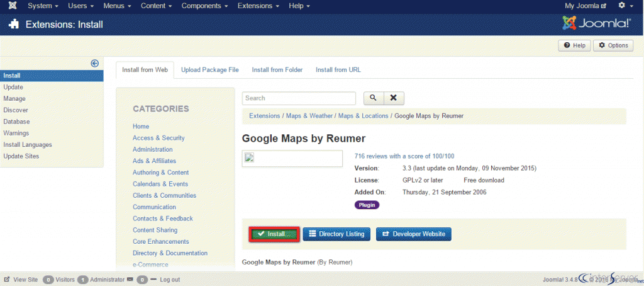
Task: Open the Content menu
Action: (x=157, y=6)
